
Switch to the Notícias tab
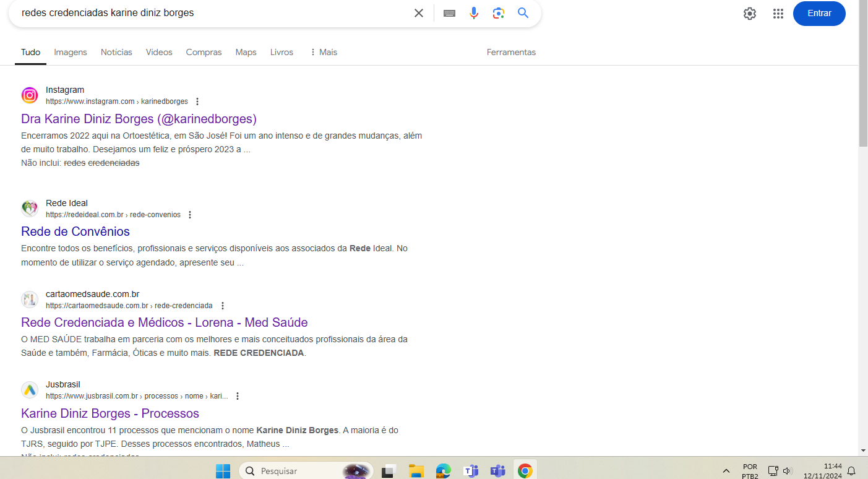[x=116, y=52]
